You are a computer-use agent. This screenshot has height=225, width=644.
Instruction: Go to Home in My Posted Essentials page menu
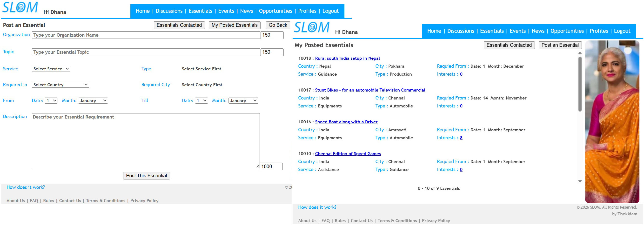[434, 31]
